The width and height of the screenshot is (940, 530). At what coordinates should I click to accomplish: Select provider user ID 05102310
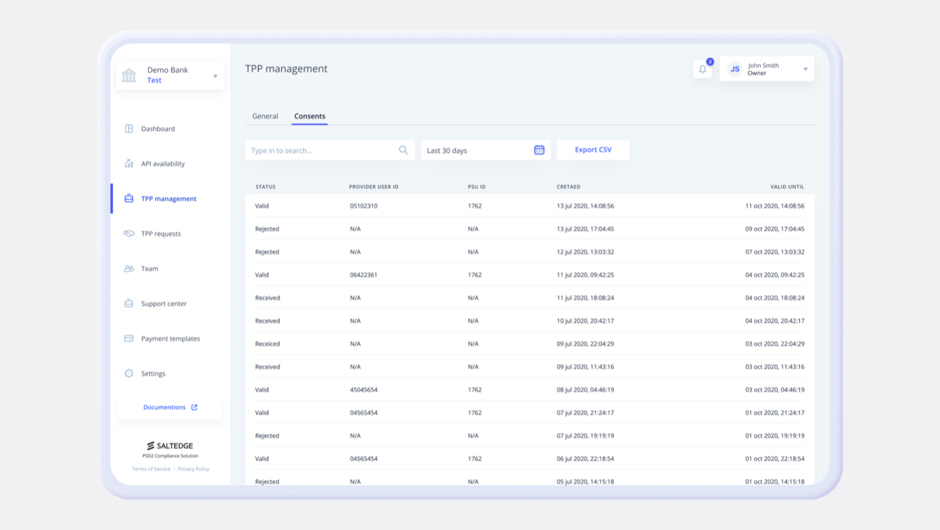pyautogui.click(x=363, y=206)
